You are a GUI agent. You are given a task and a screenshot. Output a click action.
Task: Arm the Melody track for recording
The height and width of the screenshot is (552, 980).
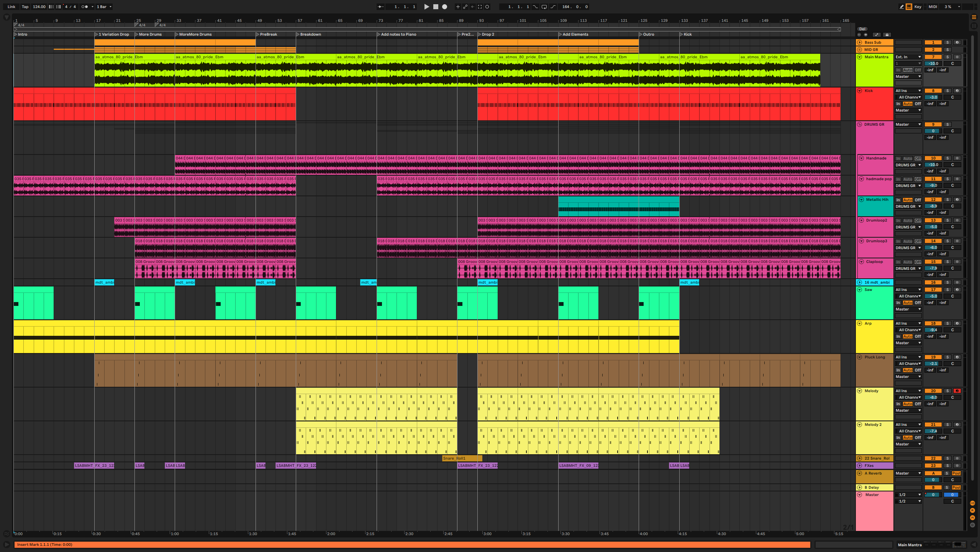[x=957, y=391]
